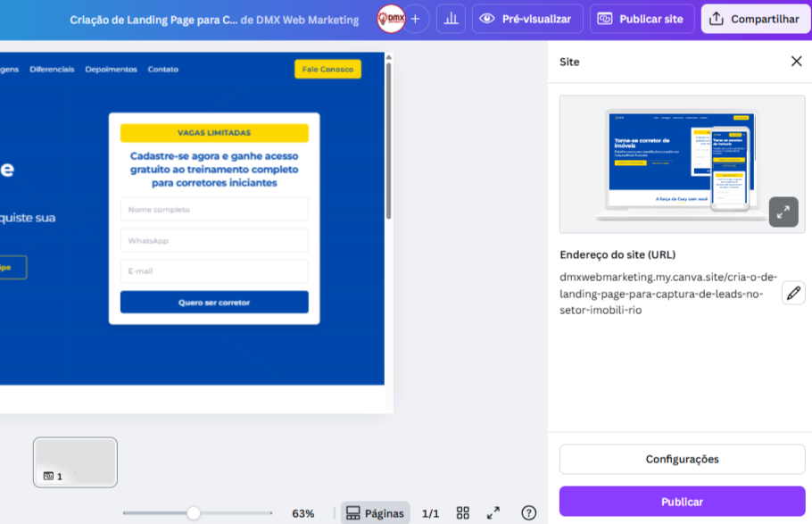Toggle the Páginas panel
The height and width of the screenshot is (524, 812).
tap(375, 513)
